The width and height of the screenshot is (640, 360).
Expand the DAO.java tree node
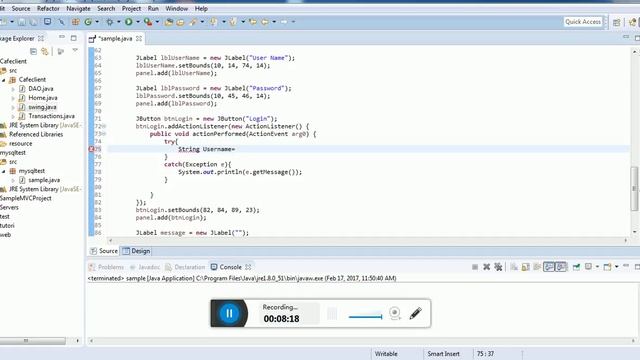click(x=13, y=89)
